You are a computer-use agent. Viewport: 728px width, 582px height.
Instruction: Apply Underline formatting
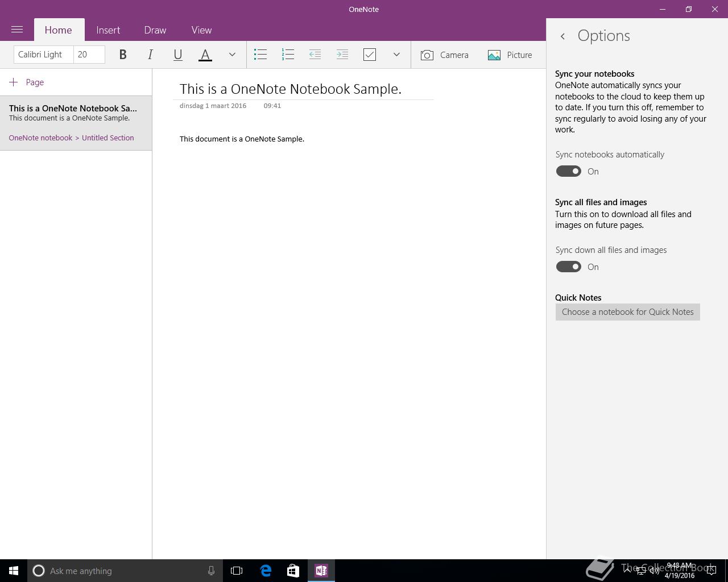pos(177,55)
